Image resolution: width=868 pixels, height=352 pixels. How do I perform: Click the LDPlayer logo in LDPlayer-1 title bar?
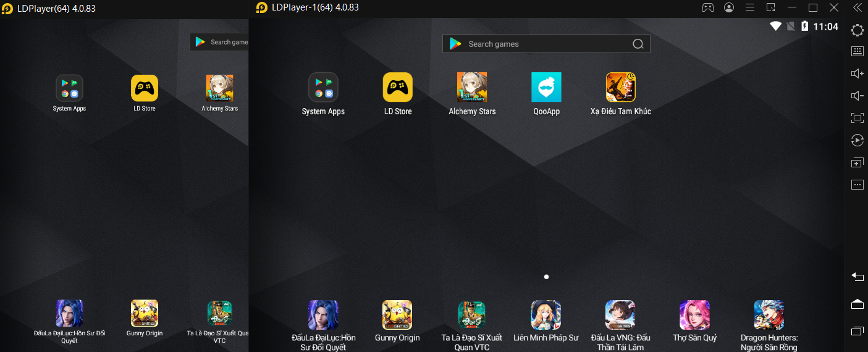(x=261, y=7)
